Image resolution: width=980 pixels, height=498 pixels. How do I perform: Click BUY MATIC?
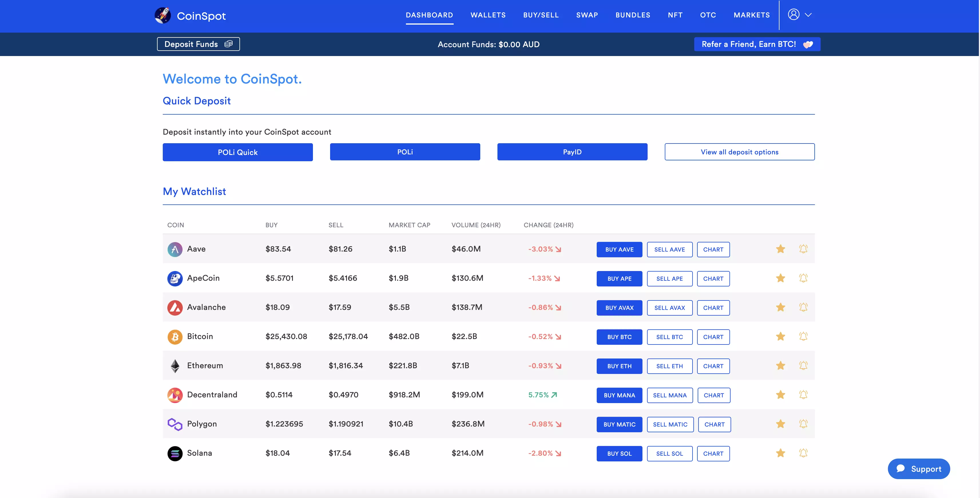click(619, 424)
